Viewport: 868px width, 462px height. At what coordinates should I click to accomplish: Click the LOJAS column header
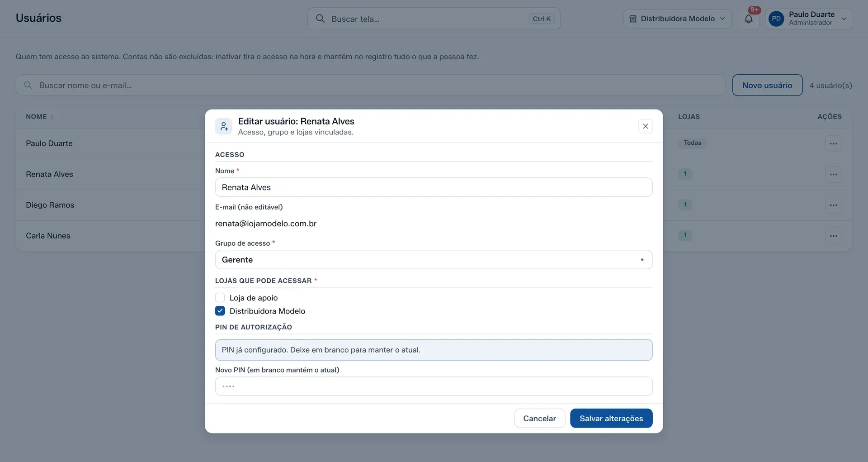(x=689, y=117)
